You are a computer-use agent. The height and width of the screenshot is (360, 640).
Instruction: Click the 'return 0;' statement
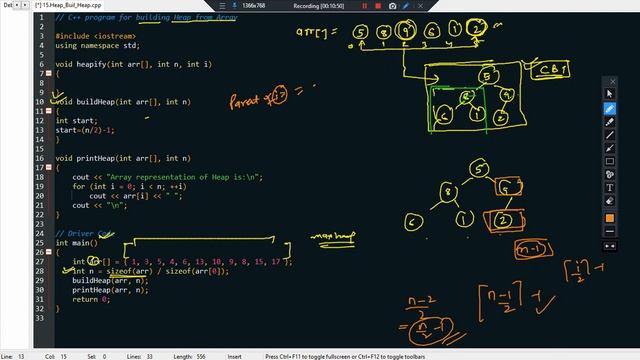click(x=91, y=299)
